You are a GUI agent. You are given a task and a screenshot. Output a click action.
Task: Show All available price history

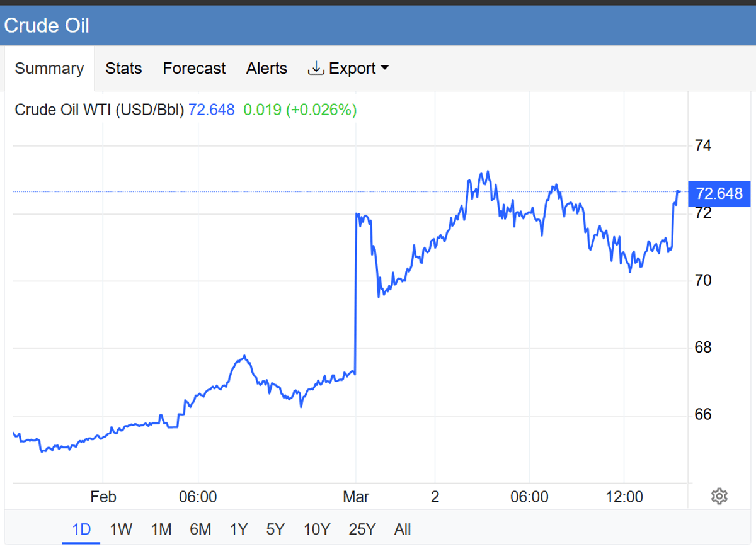pos(403,529)
